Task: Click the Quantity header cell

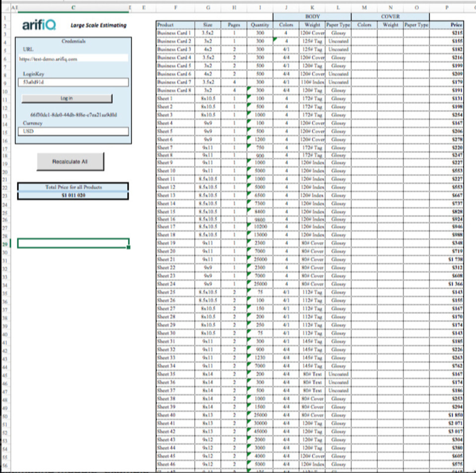Action: (259, 24)
